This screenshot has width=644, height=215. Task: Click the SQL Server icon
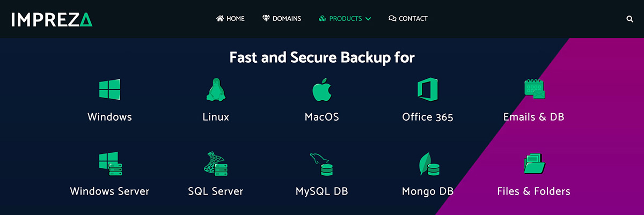click(215, 163)
